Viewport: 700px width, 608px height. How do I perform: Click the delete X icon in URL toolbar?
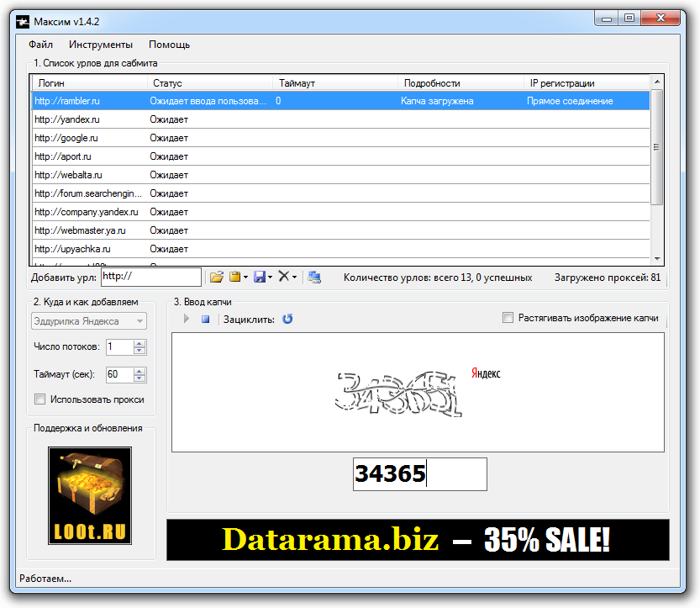284,277
